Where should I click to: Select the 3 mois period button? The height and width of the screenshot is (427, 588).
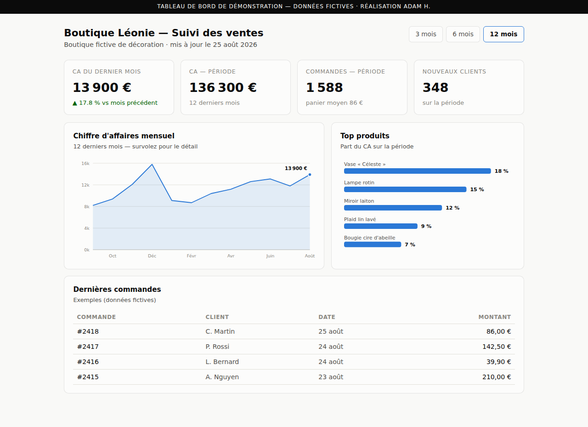[426, 34]
